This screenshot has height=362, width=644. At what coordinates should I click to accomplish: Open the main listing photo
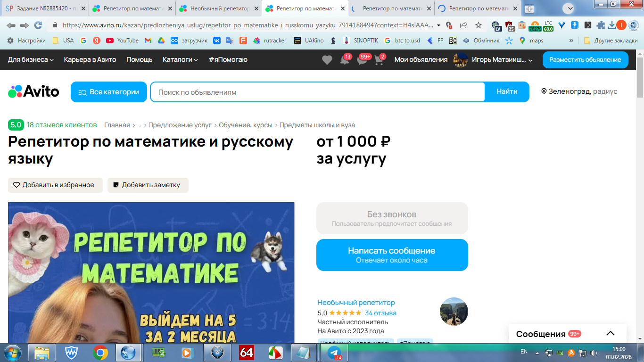151,272
